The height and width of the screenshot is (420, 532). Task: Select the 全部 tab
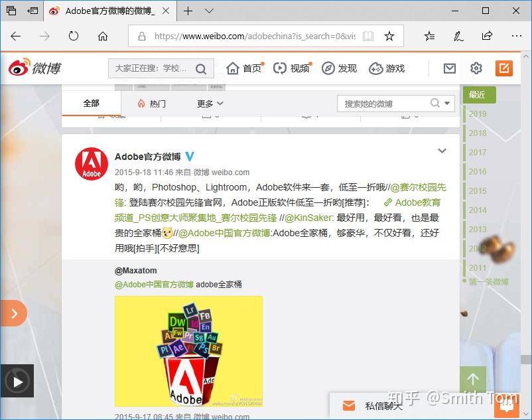click(92, 103)
